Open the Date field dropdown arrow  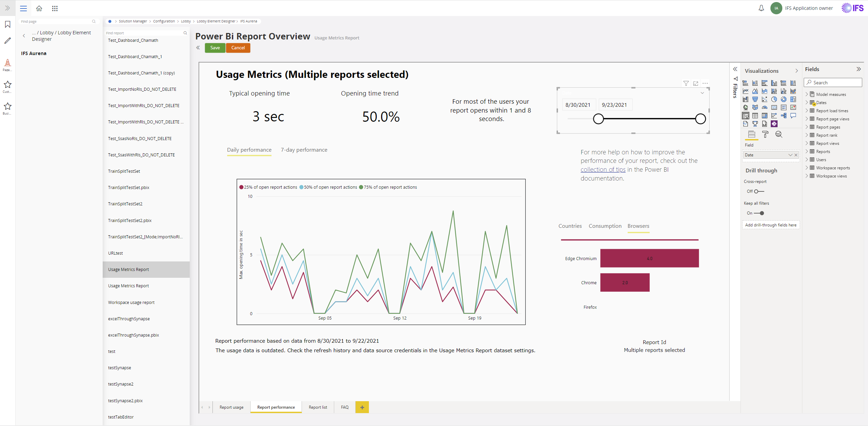click(790, 155)
